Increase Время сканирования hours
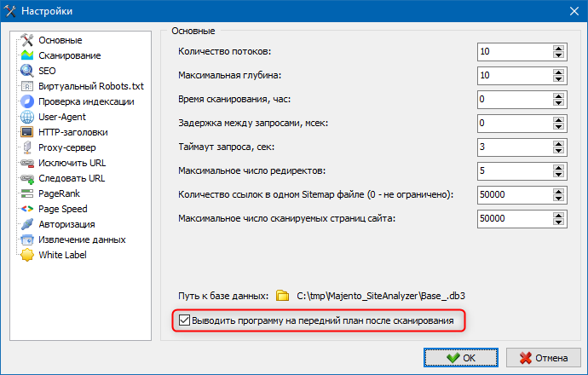Image resolution: width=588 pixels, height=375 pixels. (x=558, y=96)
